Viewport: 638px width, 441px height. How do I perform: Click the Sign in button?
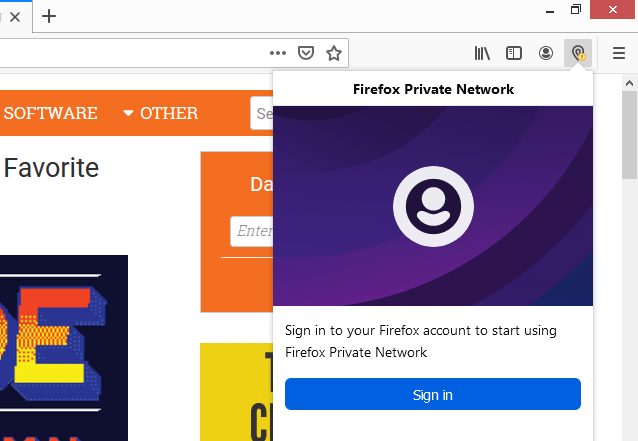432,394
